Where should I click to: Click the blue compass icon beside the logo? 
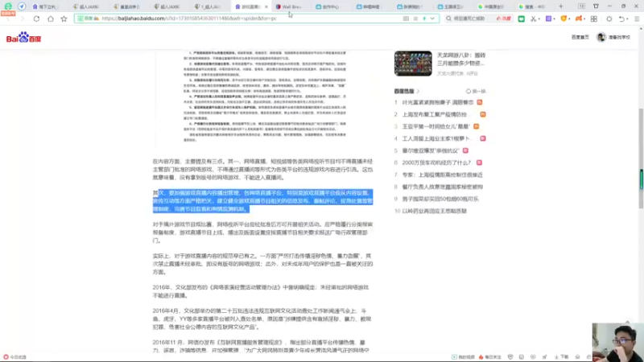[22, 6]
